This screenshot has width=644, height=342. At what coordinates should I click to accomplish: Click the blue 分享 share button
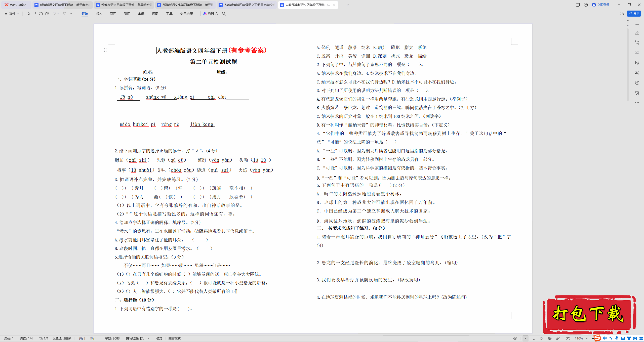[634, 14]
